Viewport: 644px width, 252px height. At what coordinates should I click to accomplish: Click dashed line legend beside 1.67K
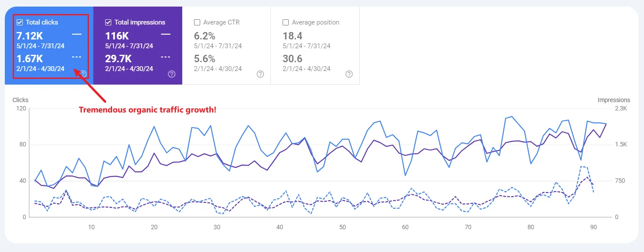pyautogui.click(x=77, y=57)
